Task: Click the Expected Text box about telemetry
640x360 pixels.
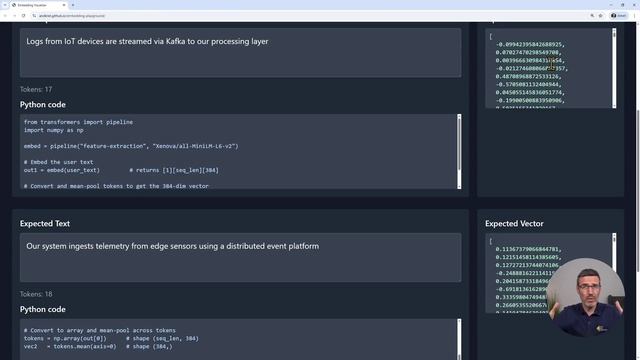Action: 240,258
